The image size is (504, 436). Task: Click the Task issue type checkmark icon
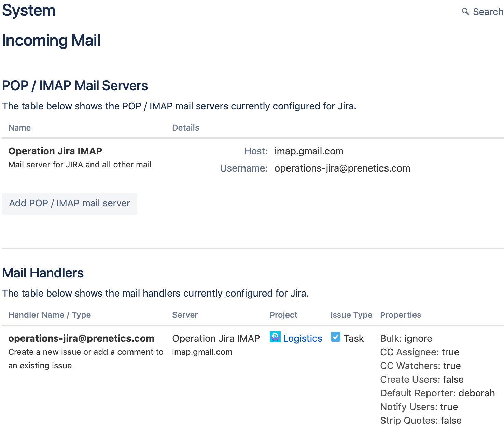(x=336, y=337)
